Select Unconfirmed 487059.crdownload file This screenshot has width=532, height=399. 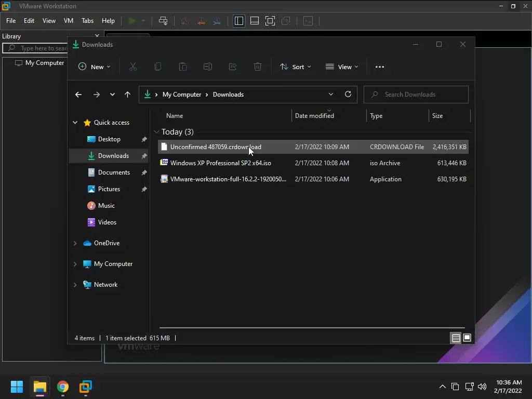click(x=313, y=147)
